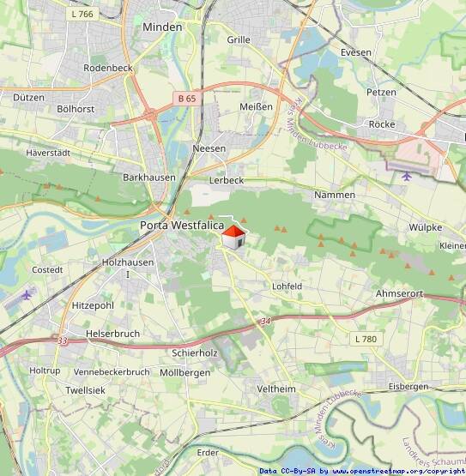
Task: Select the B 65 road shield
Action: pyautogui.click(x=187, y=99)
